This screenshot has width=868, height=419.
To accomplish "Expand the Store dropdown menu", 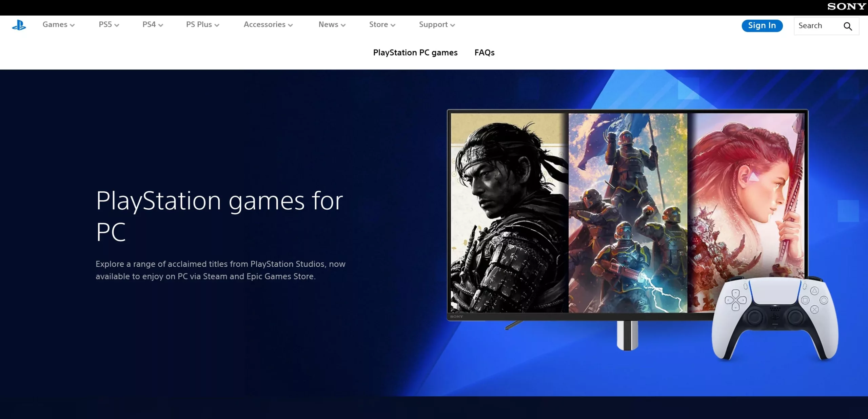I will point(382,24).
